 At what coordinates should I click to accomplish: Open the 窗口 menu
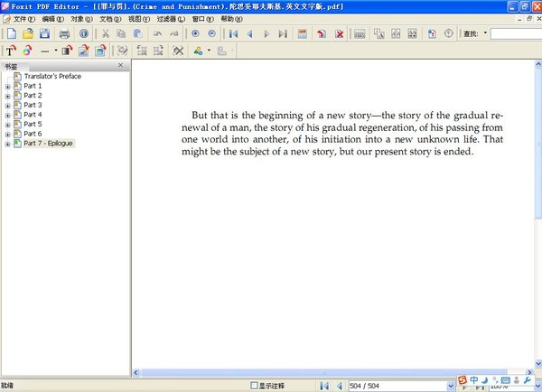click(203, 19)
